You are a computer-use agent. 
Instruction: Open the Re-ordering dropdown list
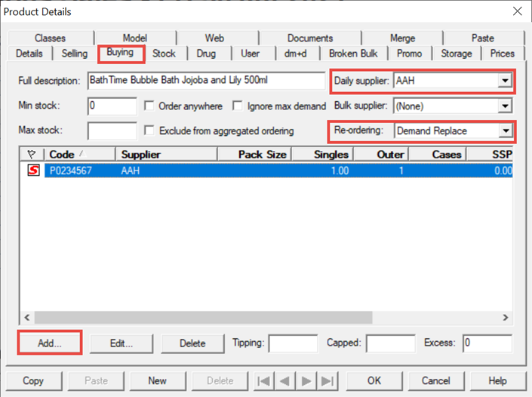(x=503, y=131)
